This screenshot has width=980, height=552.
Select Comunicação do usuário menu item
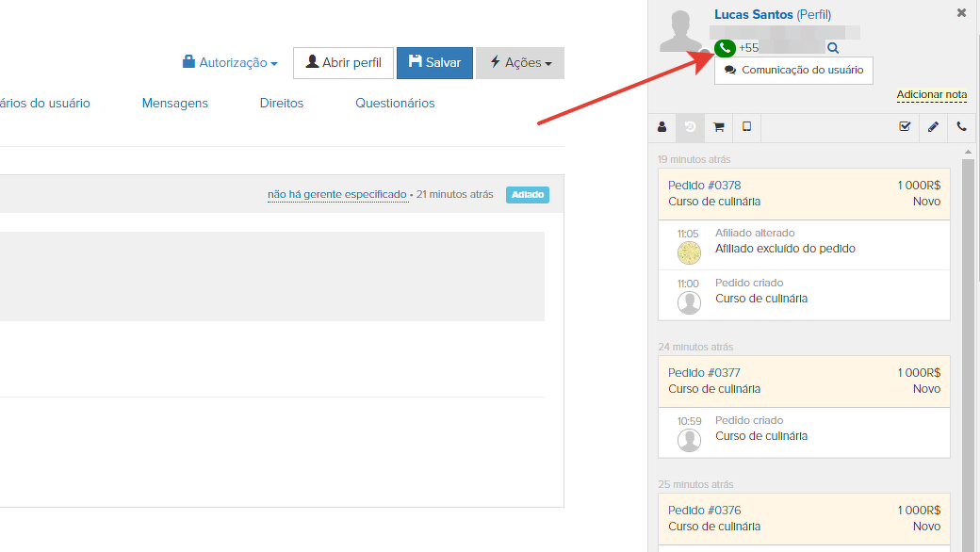tap(793, 71)
